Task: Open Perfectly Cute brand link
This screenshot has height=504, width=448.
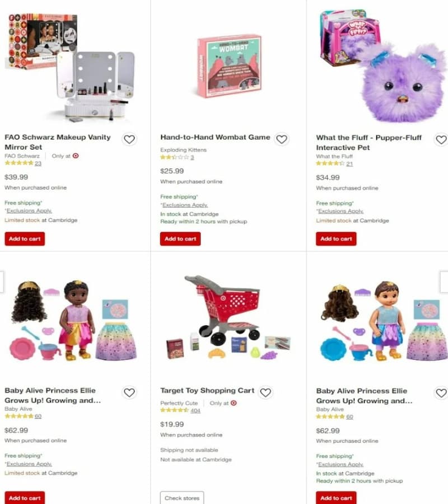Action: pyautogui.click(x=179, y=403)
